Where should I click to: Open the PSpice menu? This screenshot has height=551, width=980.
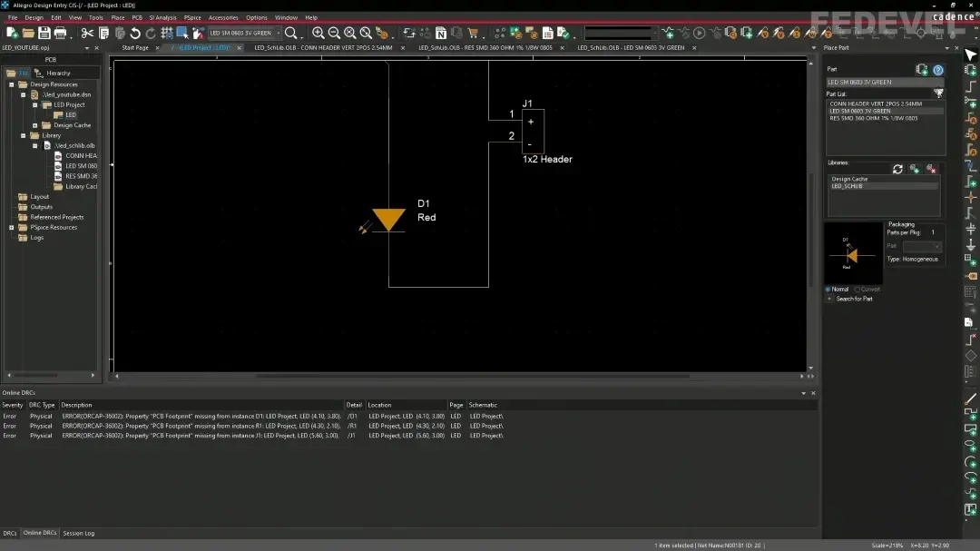[192, 17]
